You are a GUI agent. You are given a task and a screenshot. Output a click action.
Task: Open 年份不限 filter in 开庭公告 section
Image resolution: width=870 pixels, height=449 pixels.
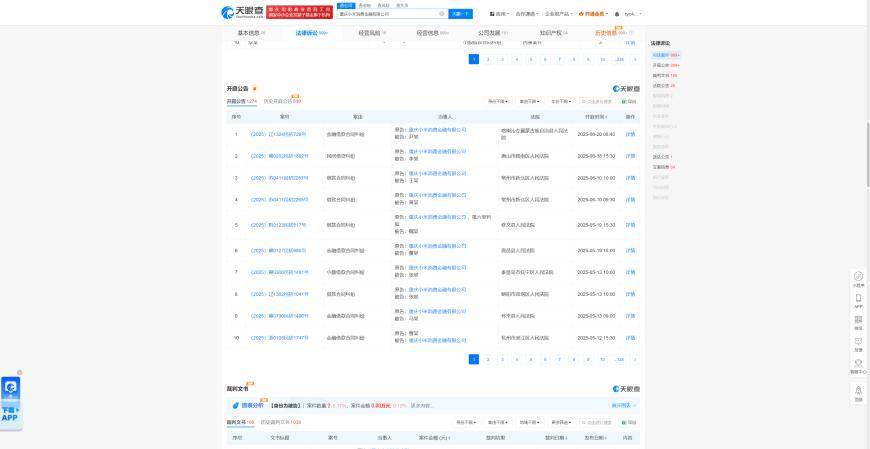pos(562,102)
